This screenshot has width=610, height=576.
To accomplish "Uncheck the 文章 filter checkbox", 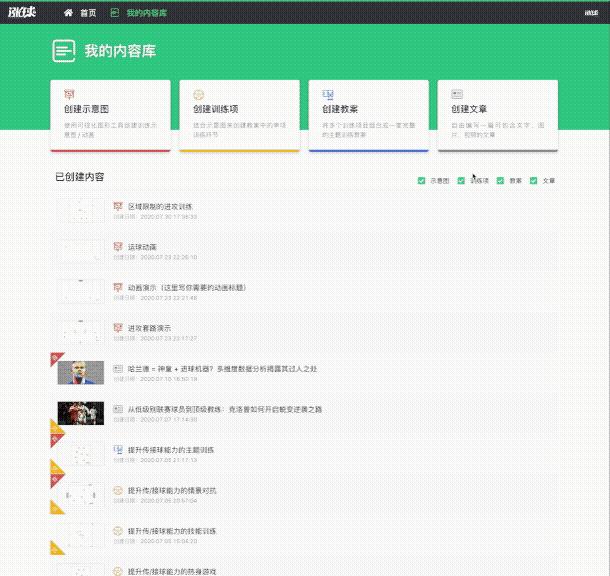I will (x=534, y=180).
